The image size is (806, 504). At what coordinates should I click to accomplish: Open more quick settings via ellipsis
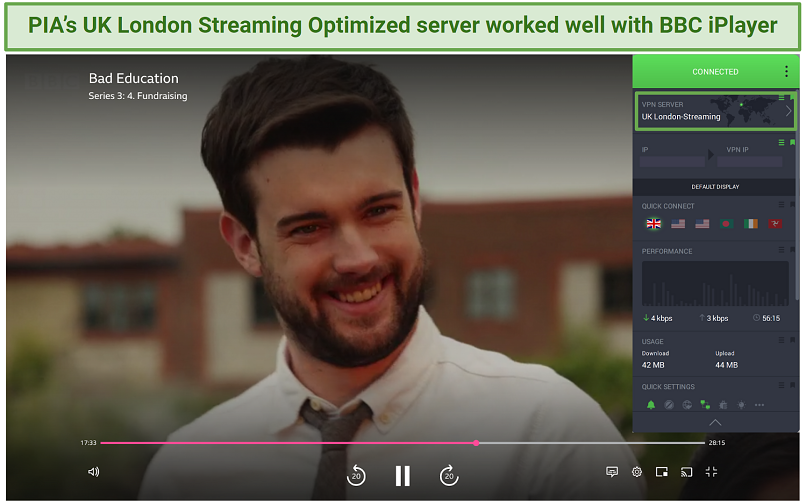click(x=759, y=405)
